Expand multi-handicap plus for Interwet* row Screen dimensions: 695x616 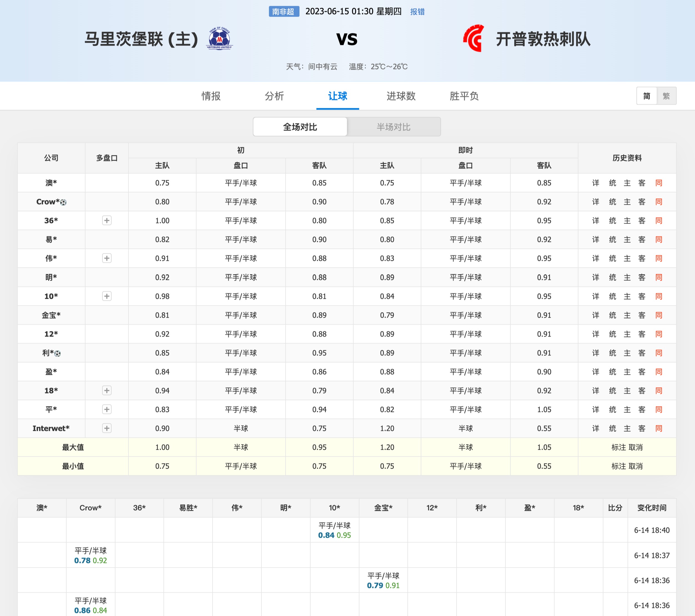pos(107,428)
